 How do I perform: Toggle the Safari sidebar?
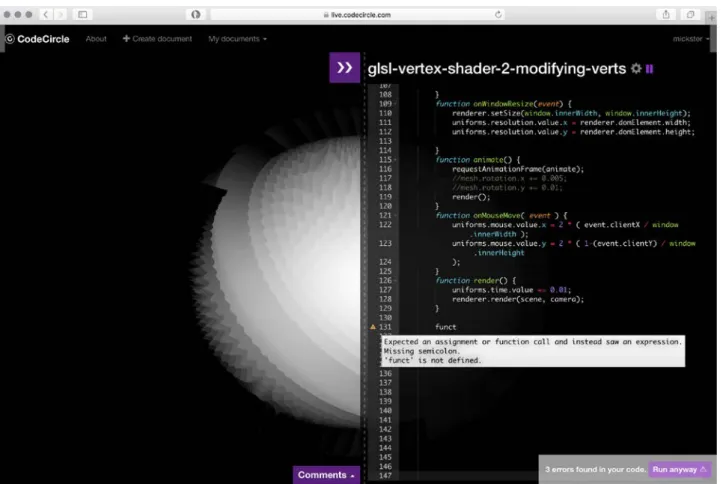(x=83, y=14)
